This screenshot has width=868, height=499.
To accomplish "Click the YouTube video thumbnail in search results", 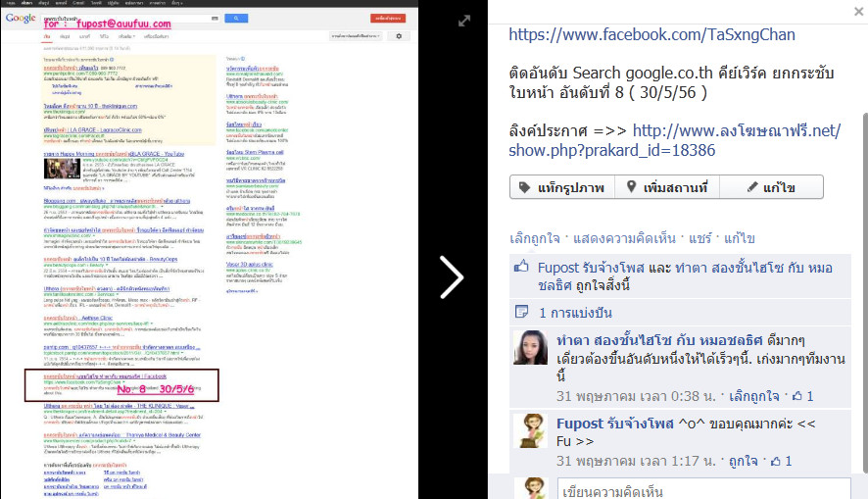I will pos(62,169).
